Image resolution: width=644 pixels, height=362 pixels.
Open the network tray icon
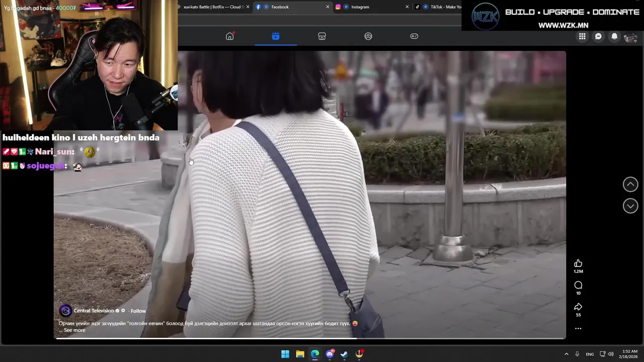coord(603,354)
